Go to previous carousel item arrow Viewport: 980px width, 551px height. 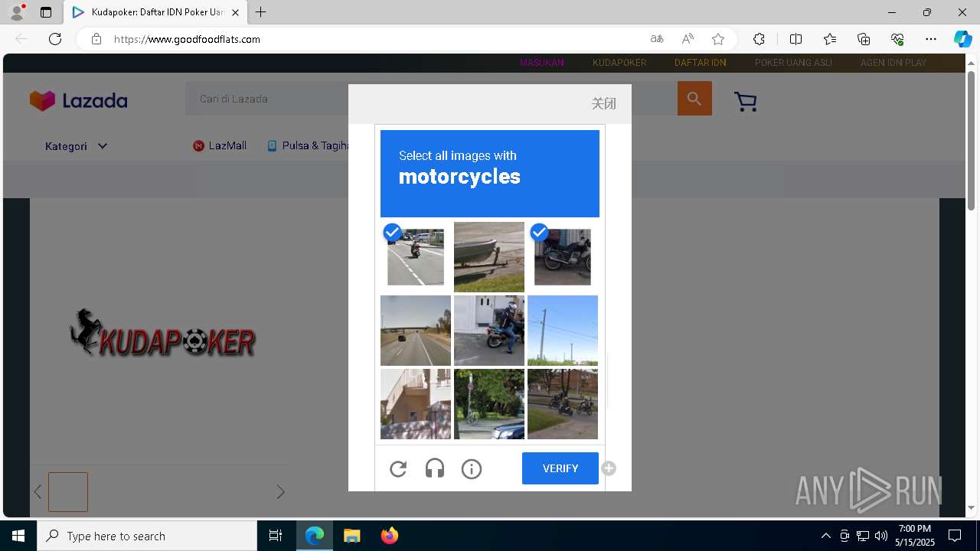[38, 492]
